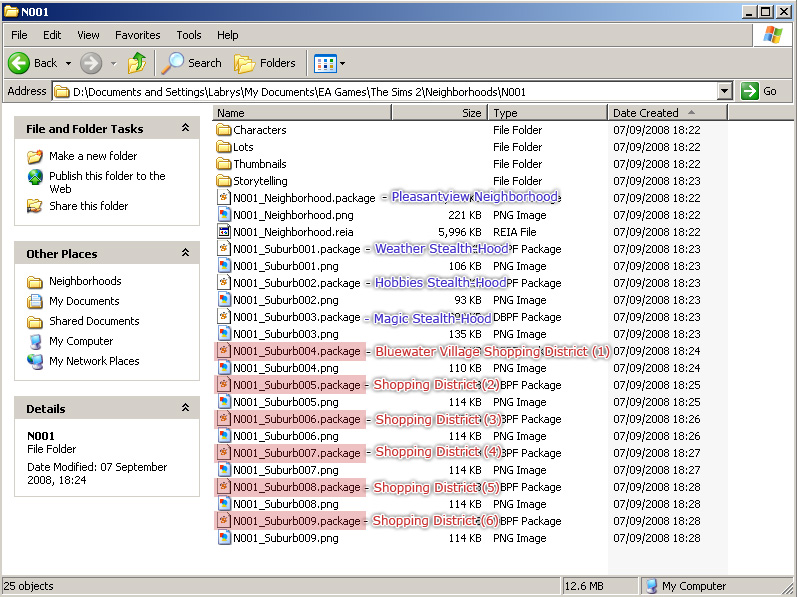This screenshot has height=597, width=797.
Task: Select N001_Suburb004.package file
Action: click(x=295, y=351)
